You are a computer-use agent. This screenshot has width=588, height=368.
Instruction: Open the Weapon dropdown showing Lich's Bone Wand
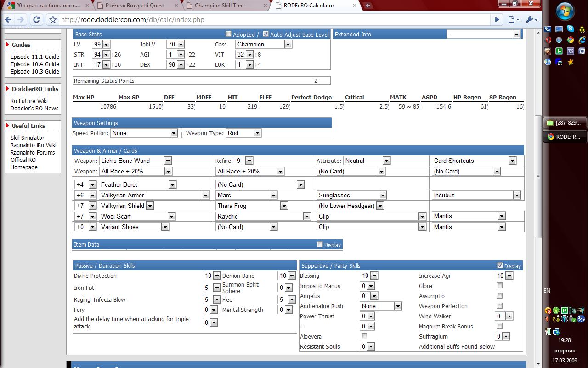pyautogui.click(x=135, y=161)
